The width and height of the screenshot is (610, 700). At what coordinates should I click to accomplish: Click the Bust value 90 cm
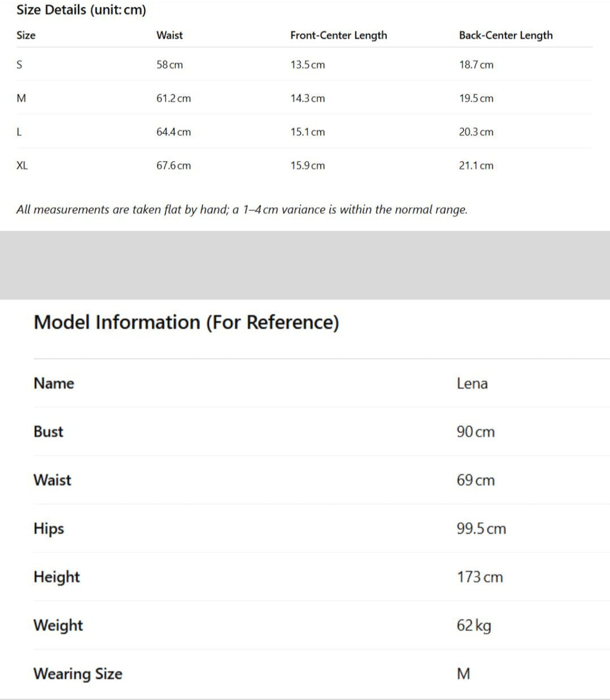(475, 432)
